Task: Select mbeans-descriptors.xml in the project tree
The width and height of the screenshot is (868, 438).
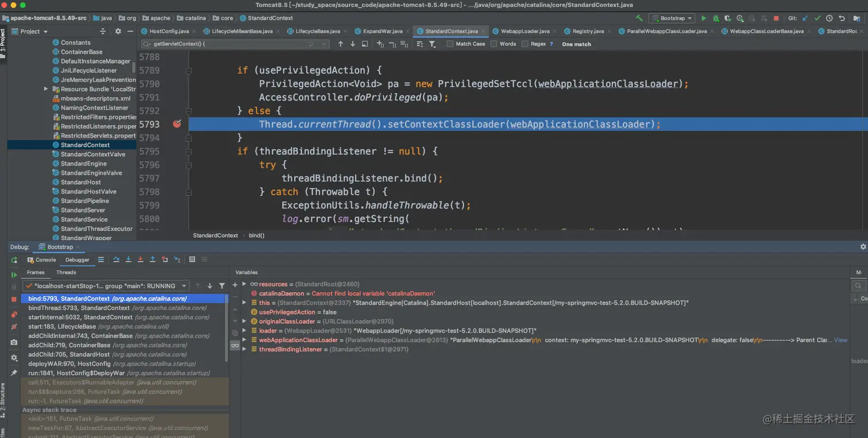Action: pos(95,98)
